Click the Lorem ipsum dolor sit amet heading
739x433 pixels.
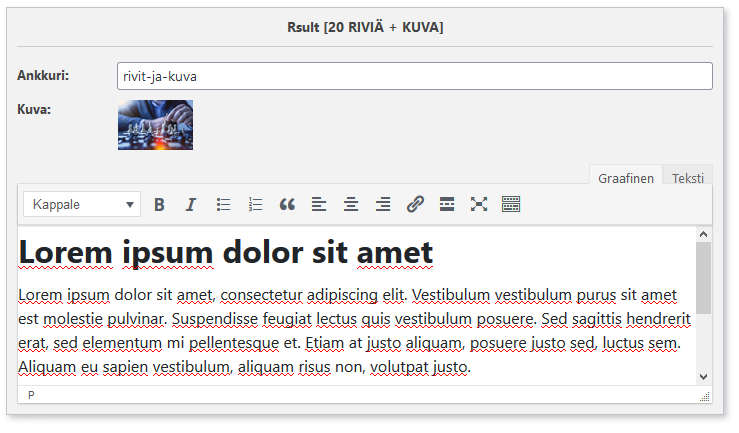[225, 253]
